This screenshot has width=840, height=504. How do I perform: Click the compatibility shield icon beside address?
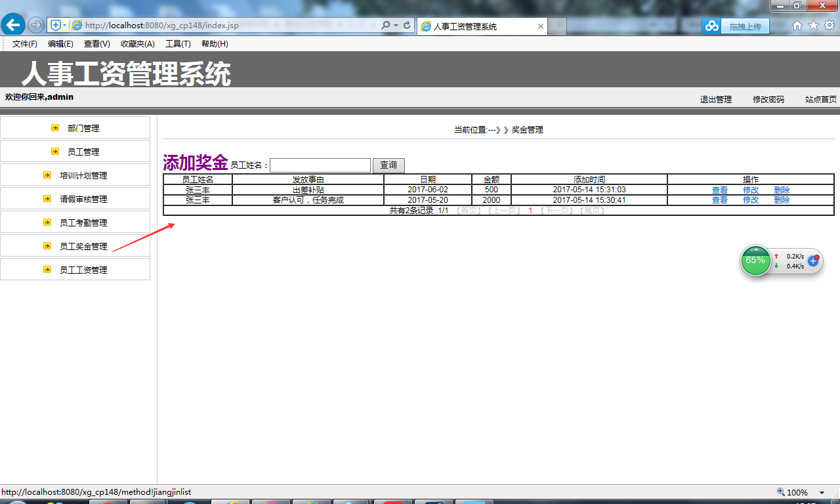(x=56, y=25)
